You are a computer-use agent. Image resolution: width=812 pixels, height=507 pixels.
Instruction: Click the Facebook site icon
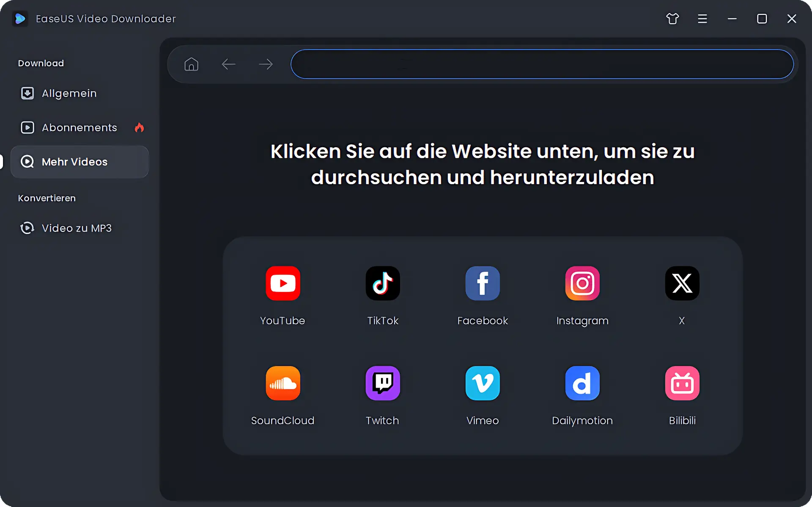(483, 283)
